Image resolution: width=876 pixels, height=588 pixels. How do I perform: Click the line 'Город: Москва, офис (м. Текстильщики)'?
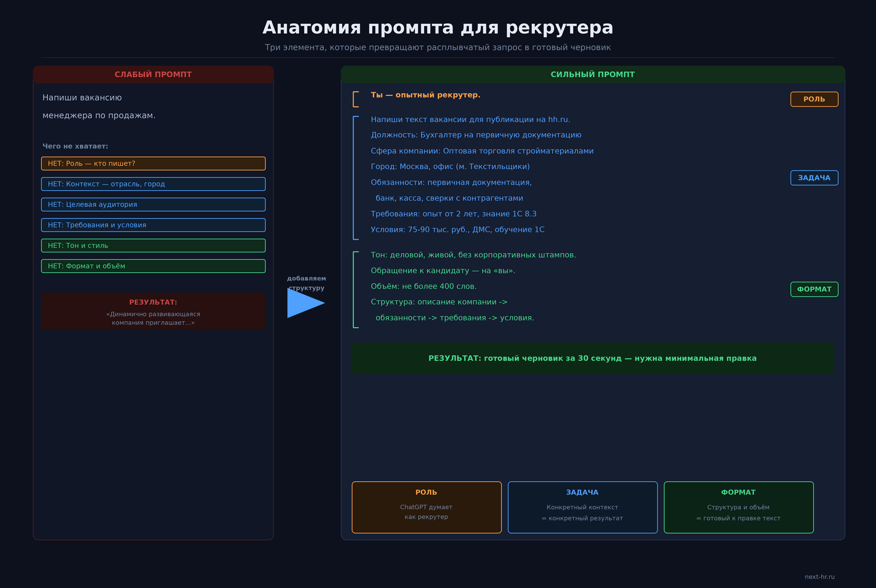[x=450, y=167]
